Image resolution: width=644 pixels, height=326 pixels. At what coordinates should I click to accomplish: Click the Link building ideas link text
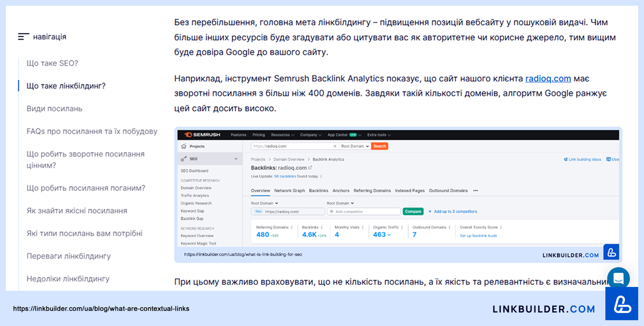(585, 159)
